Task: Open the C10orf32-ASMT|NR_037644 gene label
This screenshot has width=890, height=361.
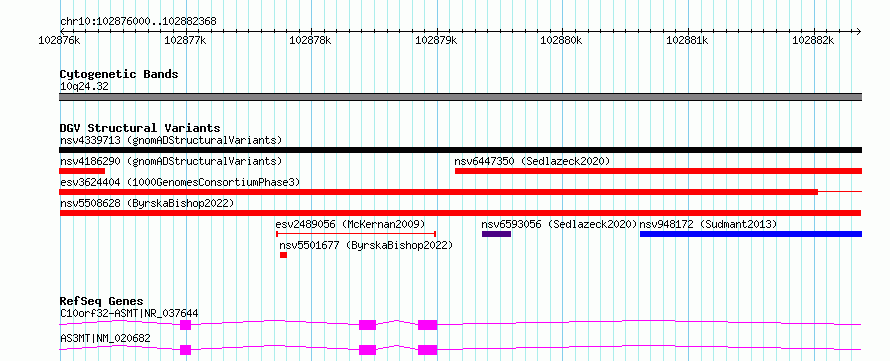Action: pyautogui.click(x=129, y=313)
